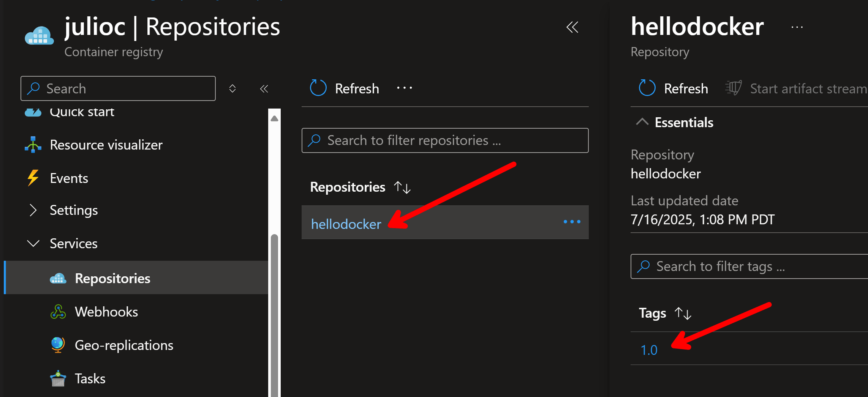Collapse the Services section
This screenshot has width=868, height=397.
tap(33, 243)
